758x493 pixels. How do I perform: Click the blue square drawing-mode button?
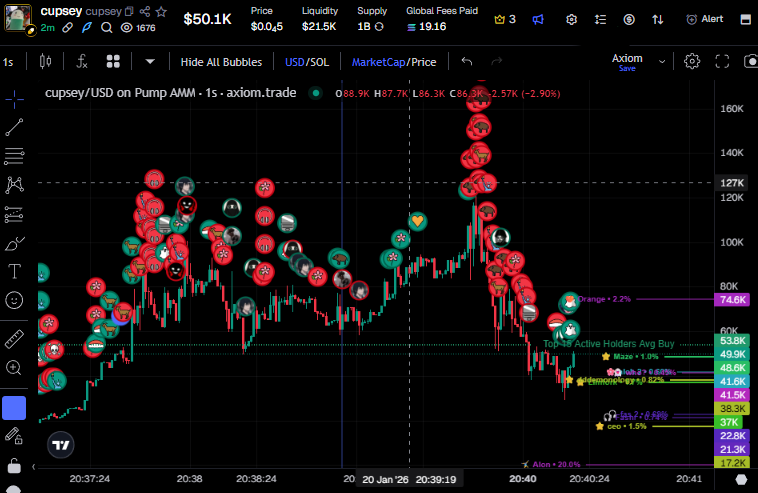coord(15,408)
